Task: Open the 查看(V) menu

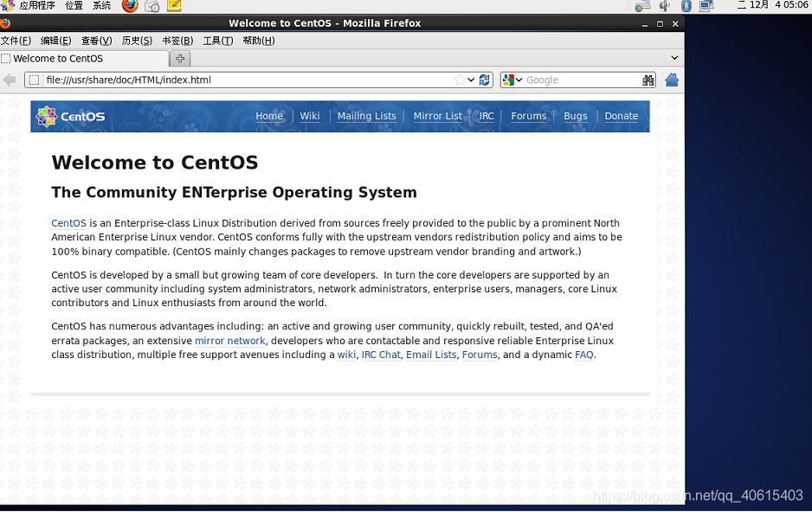Action: (96, 41)
